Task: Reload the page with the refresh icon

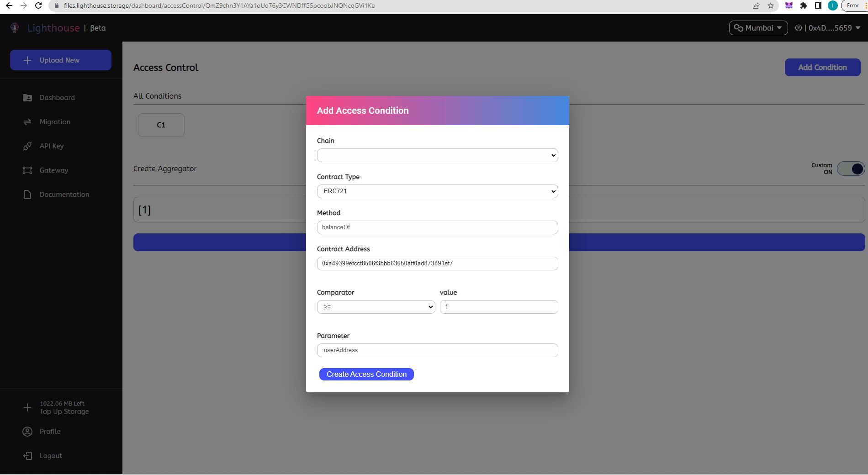Action: click(39, 5)
